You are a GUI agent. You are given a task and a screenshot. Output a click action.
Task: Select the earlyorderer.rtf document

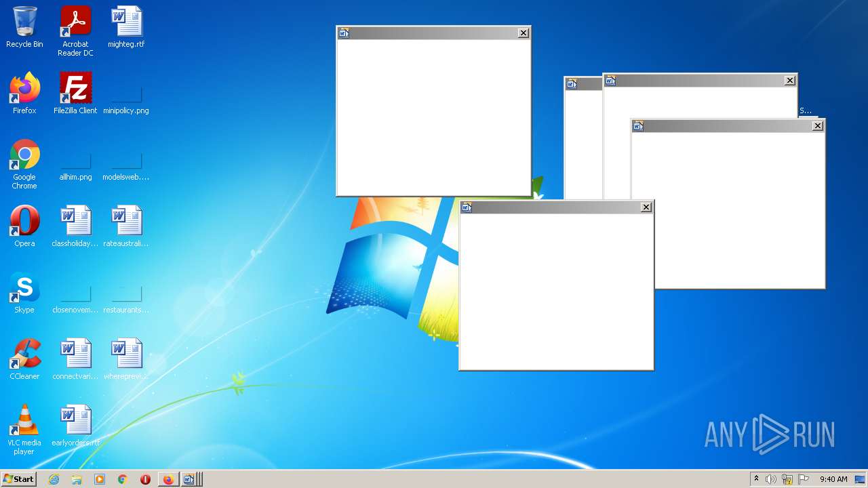[x=75, y=426]
